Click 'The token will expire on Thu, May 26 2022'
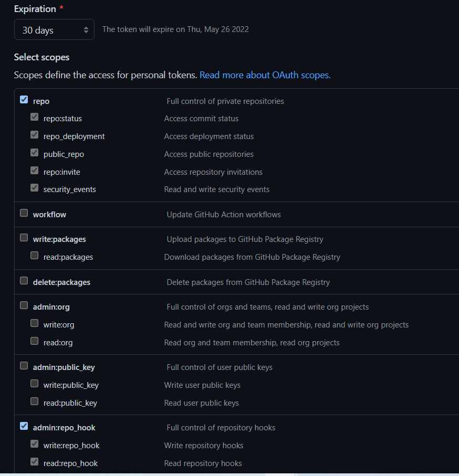 click(175, 29)
